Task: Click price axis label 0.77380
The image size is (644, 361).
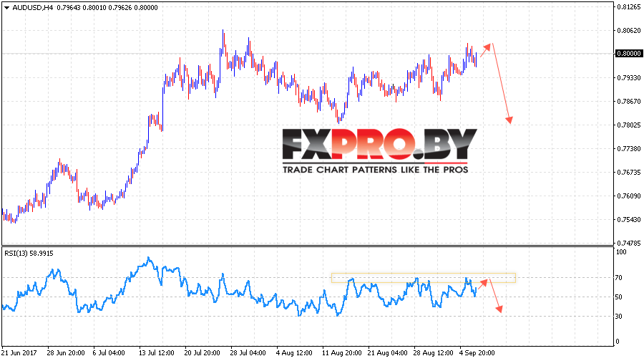Action: [x=629, y=148]
